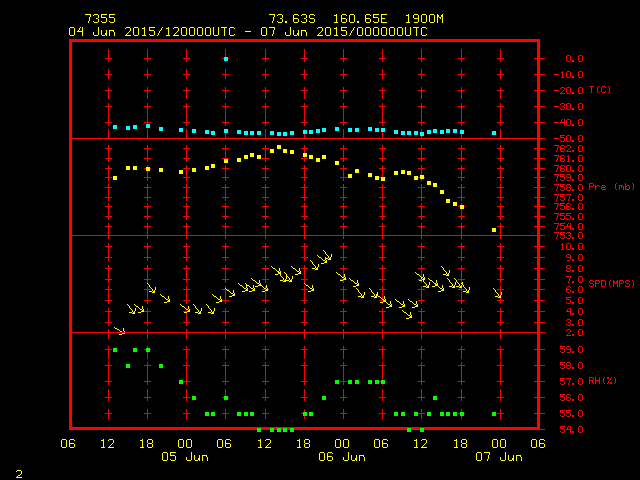Click the 7.0 wind speed tick value

(x=574, y=280)
